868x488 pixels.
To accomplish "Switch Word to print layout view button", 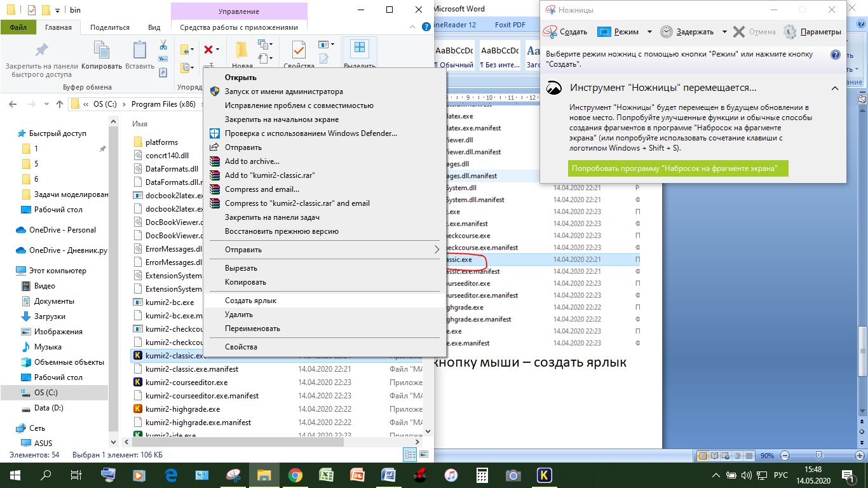I will [702, 456].
